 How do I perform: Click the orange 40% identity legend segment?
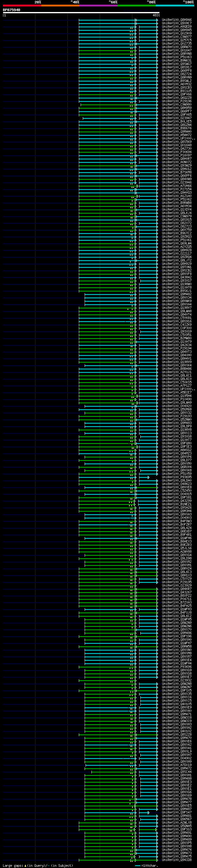point(60,6)
